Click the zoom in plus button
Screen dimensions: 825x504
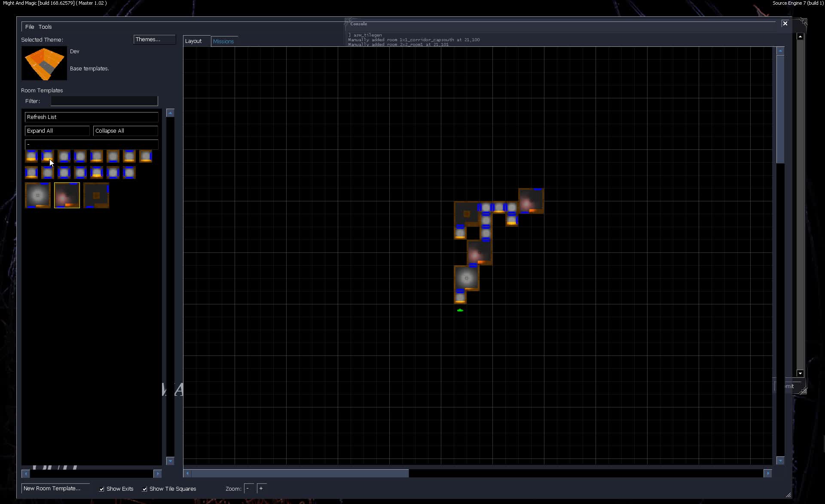(261, 489)
